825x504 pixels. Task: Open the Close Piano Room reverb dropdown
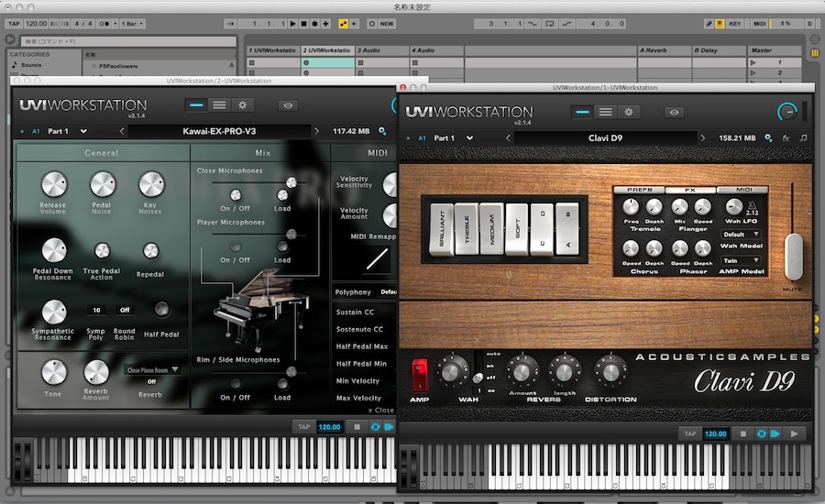(x=152, y=370)
